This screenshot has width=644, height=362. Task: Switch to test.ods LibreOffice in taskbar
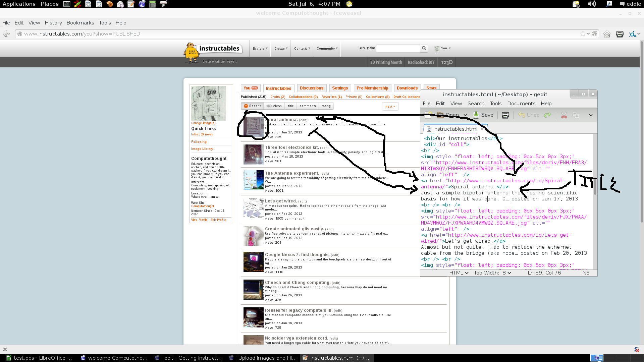(39, 358)
